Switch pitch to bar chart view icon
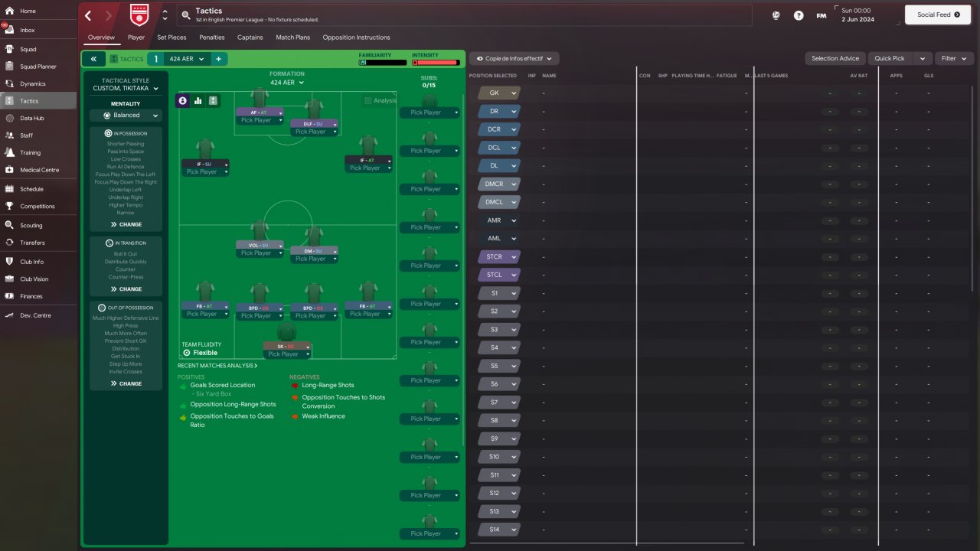The width and height of the screenshot is (980, 551). 198,100
